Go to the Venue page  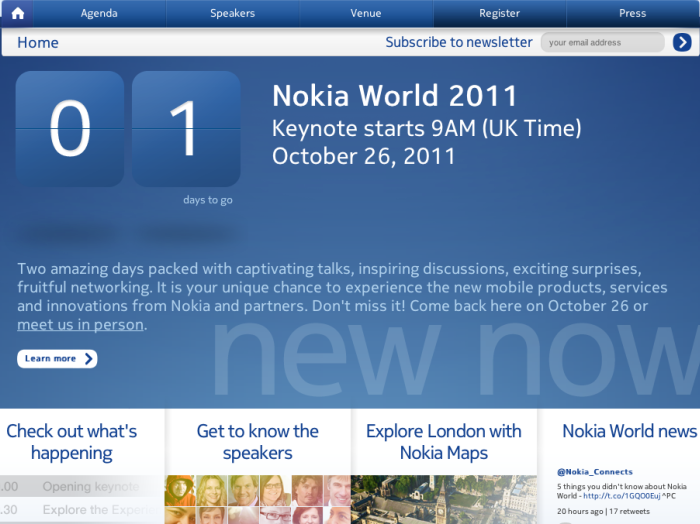[x=366, y=13]
